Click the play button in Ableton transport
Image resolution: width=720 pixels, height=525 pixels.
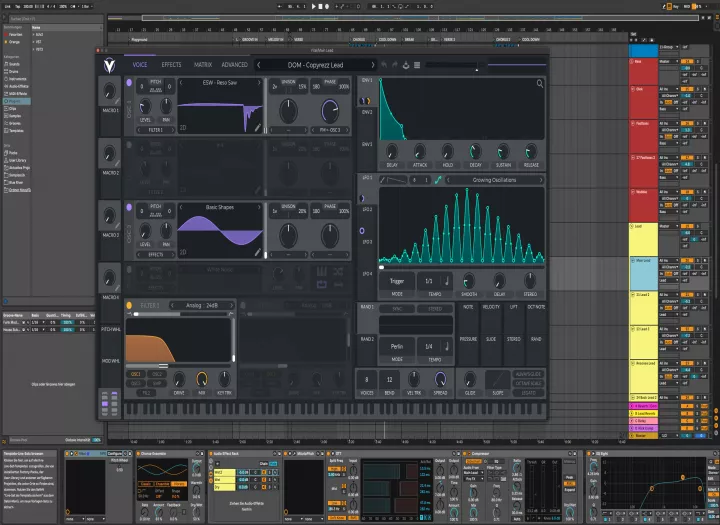(x=314, y=6)
